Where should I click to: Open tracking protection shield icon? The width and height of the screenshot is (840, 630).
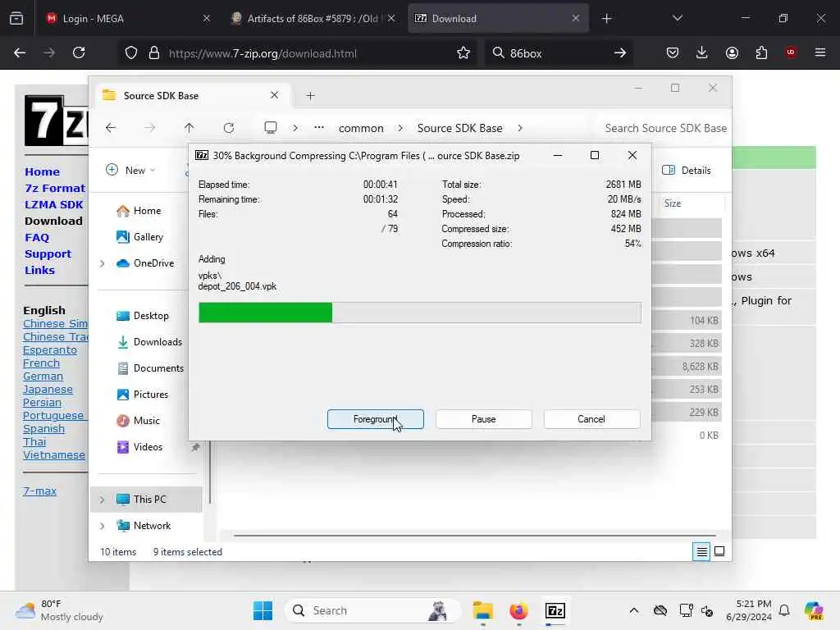coord(131,53)
